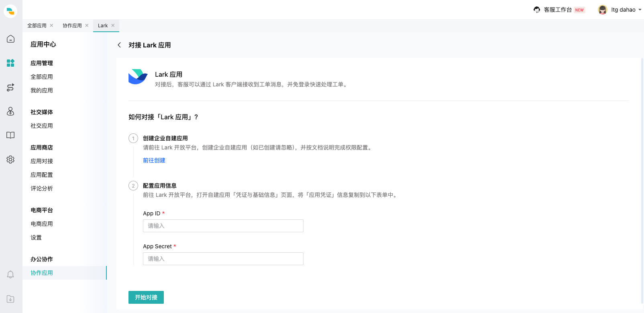The image size is (644, 313).
Task: Click the 前往创建 link
Action: 154,160
